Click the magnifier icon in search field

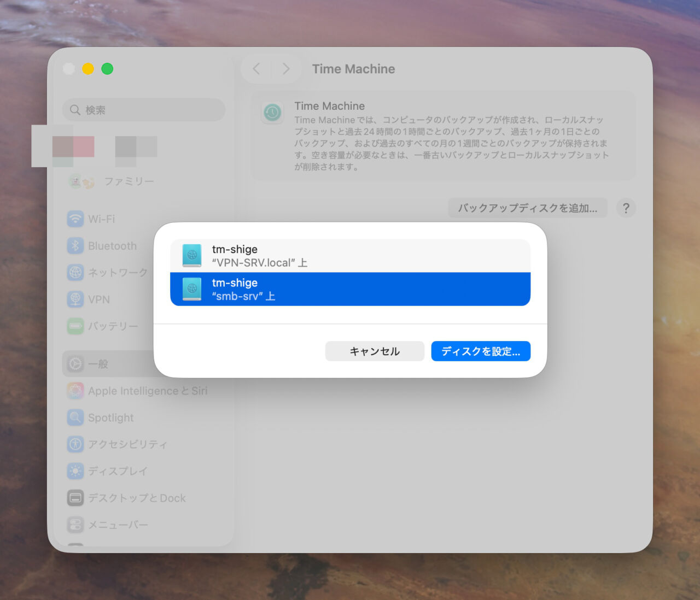click(75, 110)
